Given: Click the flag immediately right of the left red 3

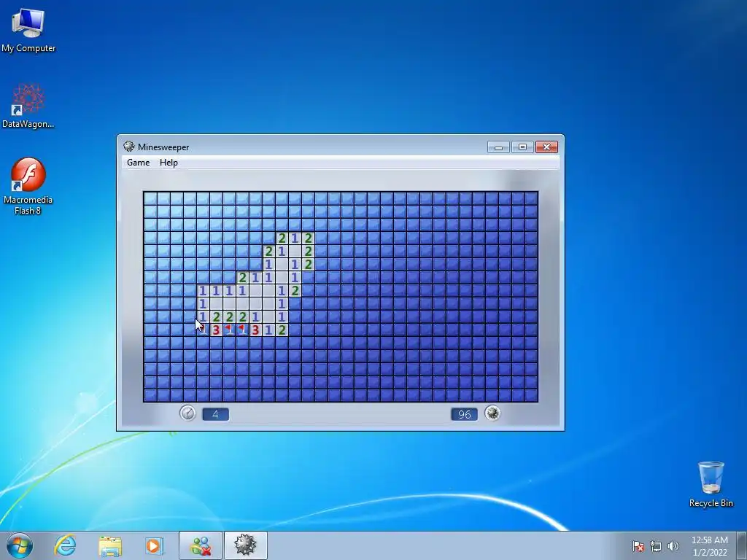Looking at the screenshot, I should pyautogui.click(x=229, y=330).
